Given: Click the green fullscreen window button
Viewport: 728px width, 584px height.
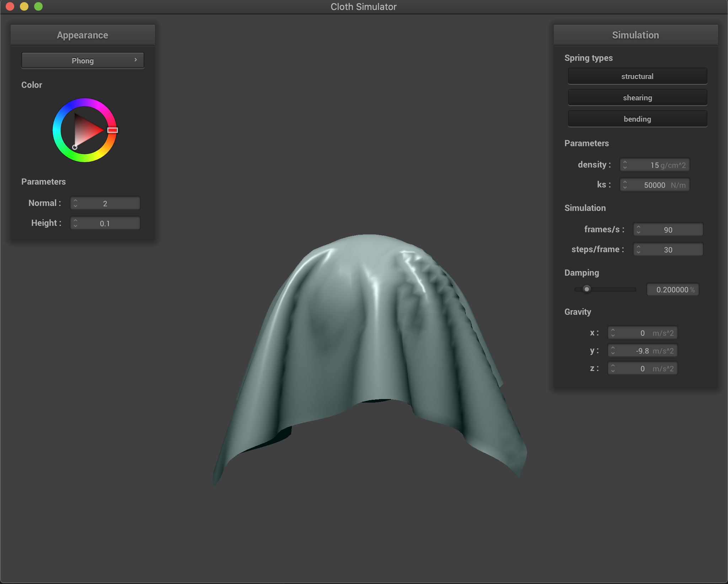Looking at the screenshot, I should 38,6.
